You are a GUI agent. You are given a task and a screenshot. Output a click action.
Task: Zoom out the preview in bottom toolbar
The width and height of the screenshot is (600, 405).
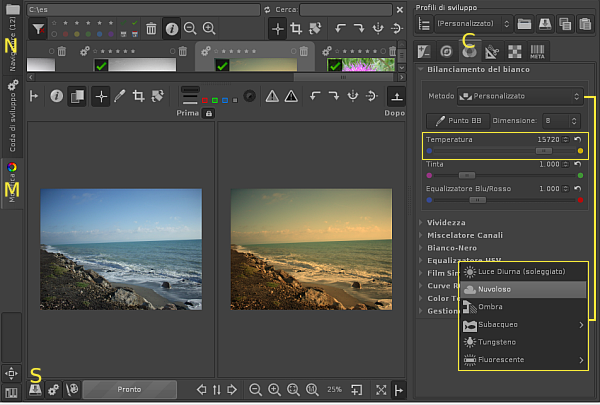pos(256,389)
